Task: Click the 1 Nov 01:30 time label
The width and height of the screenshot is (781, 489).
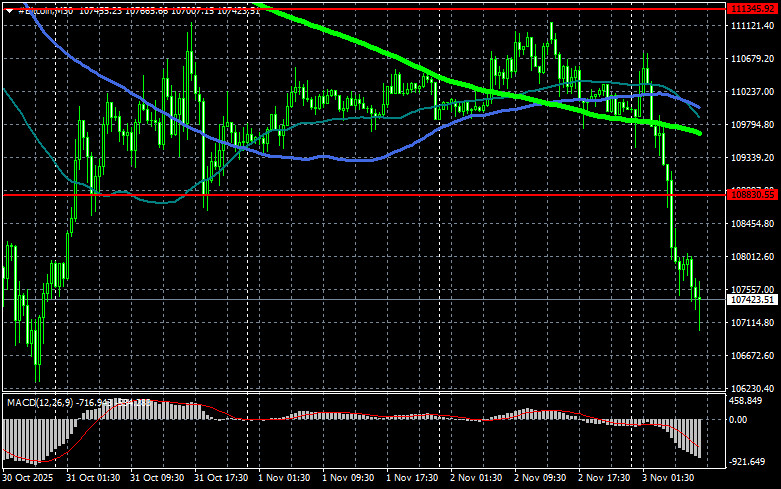Action: point(284,478)
